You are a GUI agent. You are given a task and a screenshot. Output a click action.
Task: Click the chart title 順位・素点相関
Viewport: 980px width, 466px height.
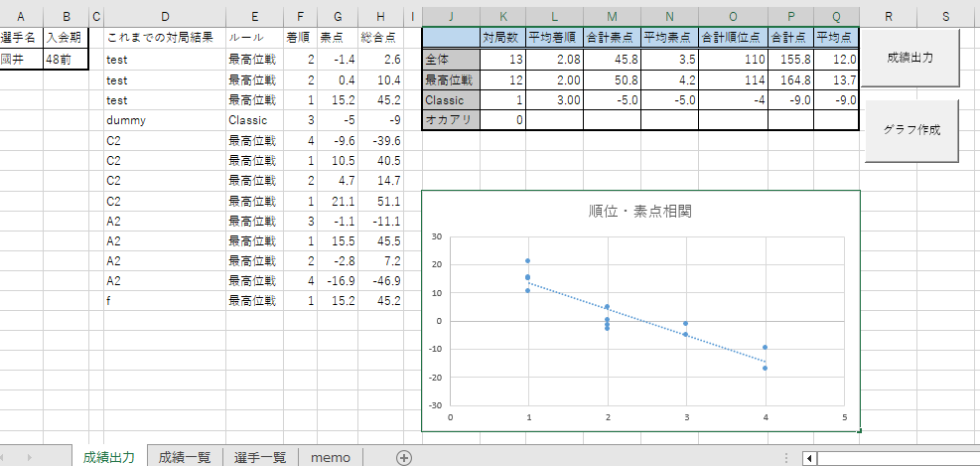click(x=640, y=212)
